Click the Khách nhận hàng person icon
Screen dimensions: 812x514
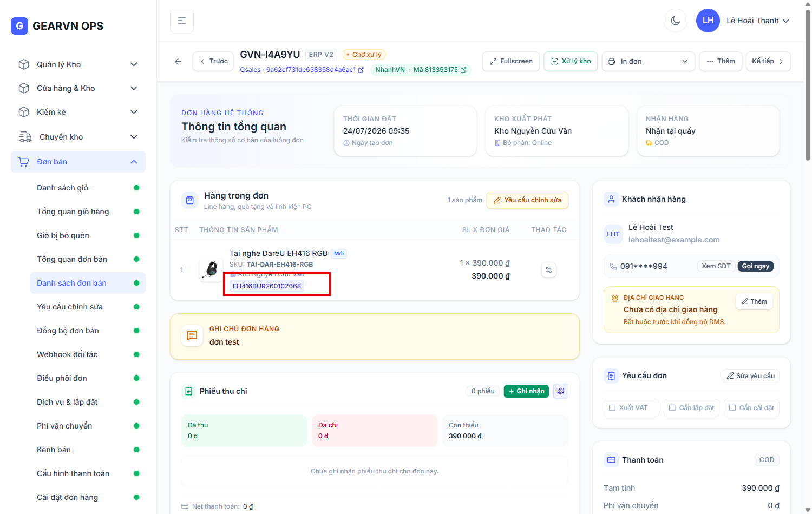pyautogui.click(x=611, y=199)
